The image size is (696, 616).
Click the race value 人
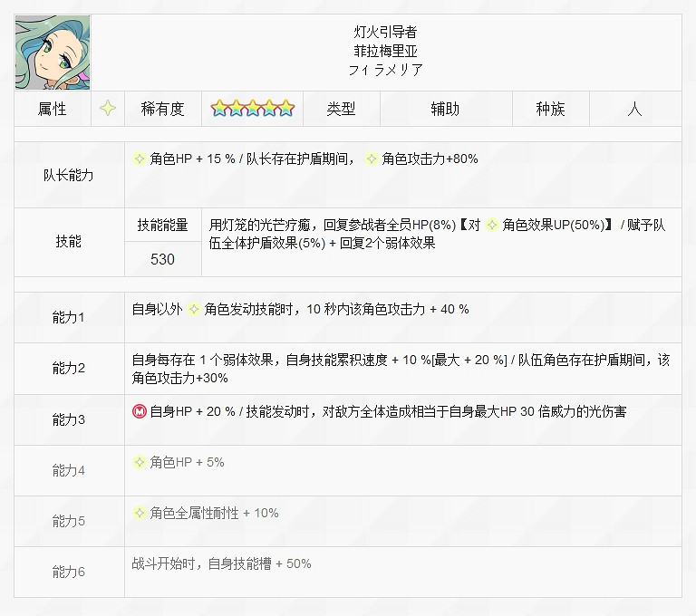pyautogui.click(x=635, y=109)
